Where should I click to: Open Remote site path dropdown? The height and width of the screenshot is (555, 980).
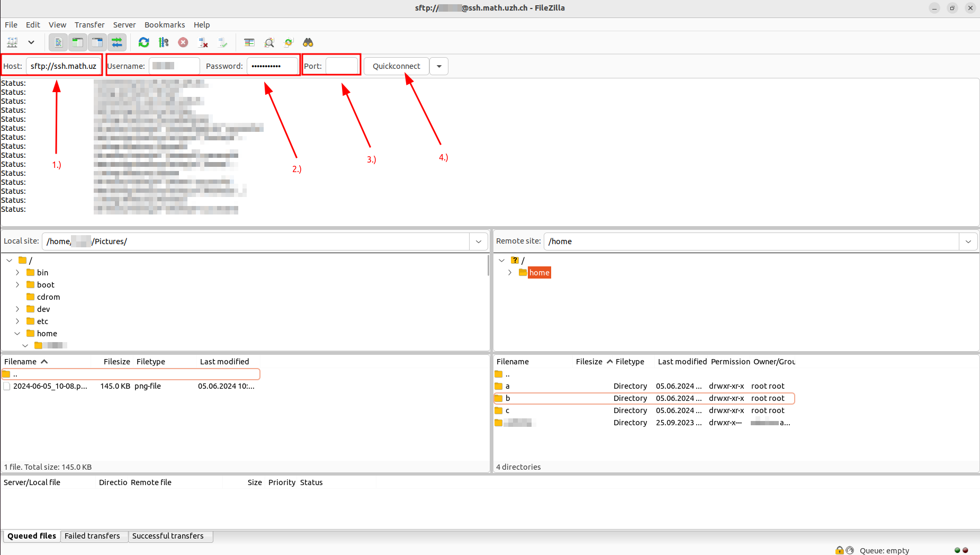[968, 241]
